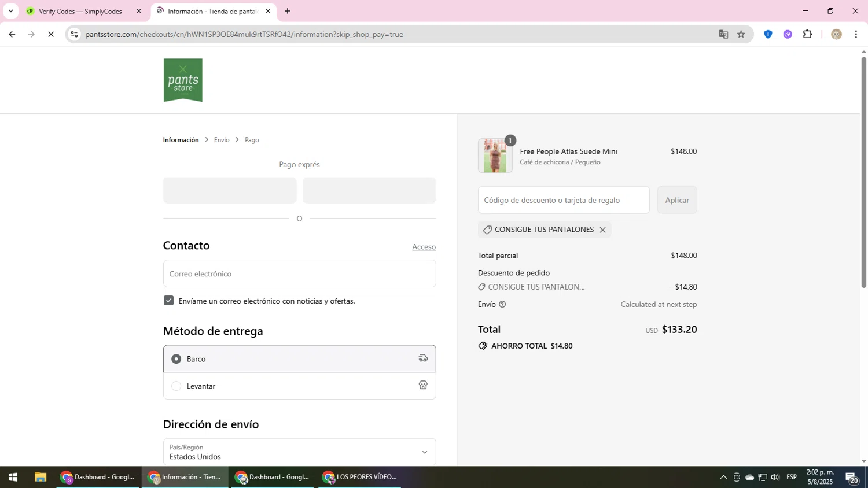
Task: Click the Google Translate icon in address bar
Action: coord(723,34)
